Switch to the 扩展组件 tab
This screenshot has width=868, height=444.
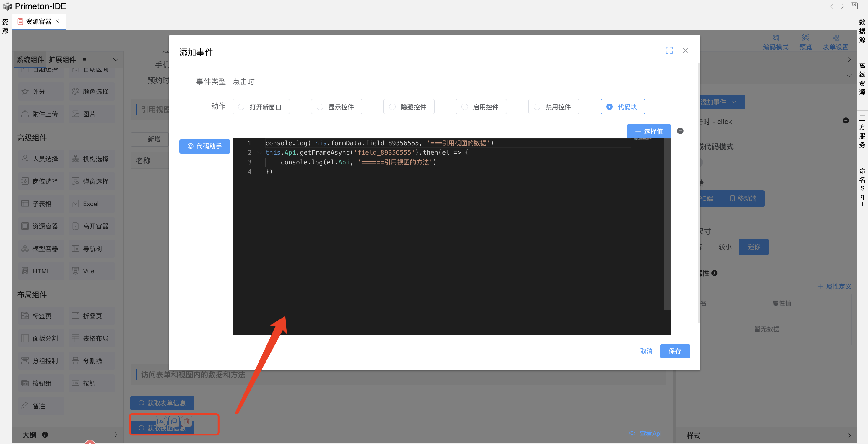click(x=62, y=60)
